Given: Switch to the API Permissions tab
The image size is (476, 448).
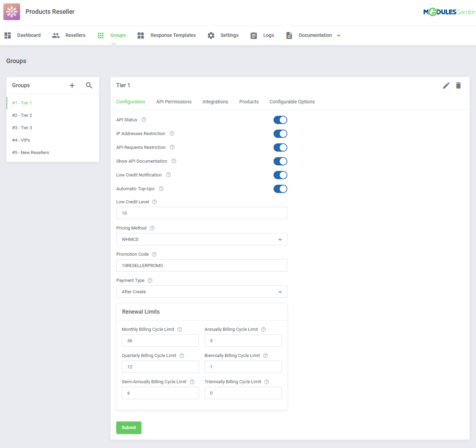Looking at the screenshot, I should tap(174, 102).
